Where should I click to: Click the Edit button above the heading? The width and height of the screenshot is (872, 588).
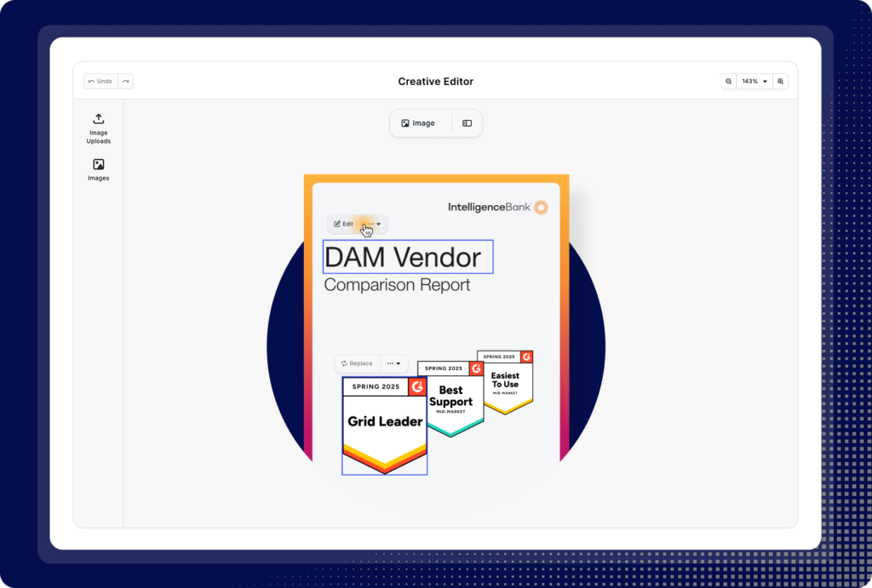point(344,224)
